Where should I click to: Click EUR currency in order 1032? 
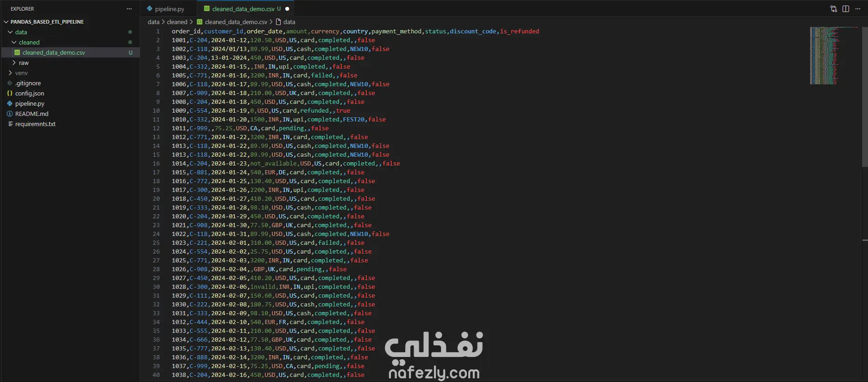pos(270,322)
